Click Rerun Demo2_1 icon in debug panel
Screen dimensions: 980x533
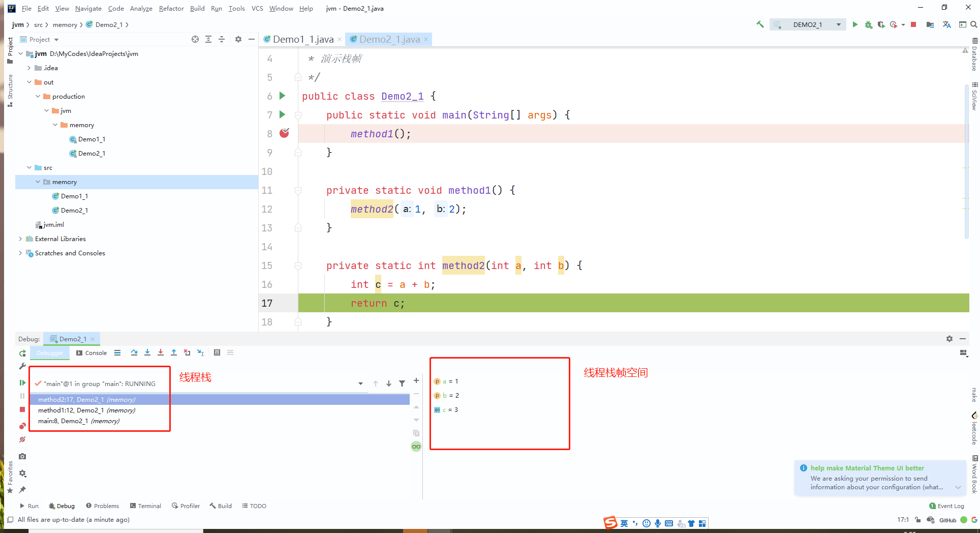point(22,353)
